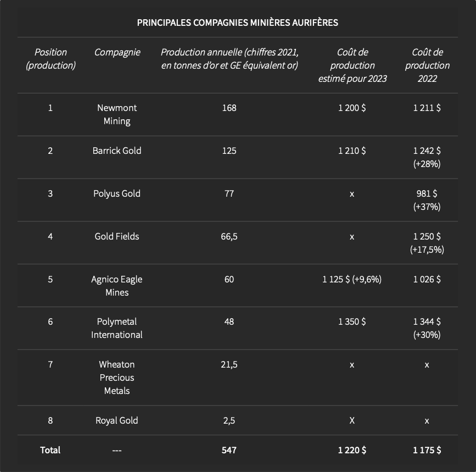Click the "Polyus Gold" company name
The width and height of the screenshot is (476, 472).
117,193
